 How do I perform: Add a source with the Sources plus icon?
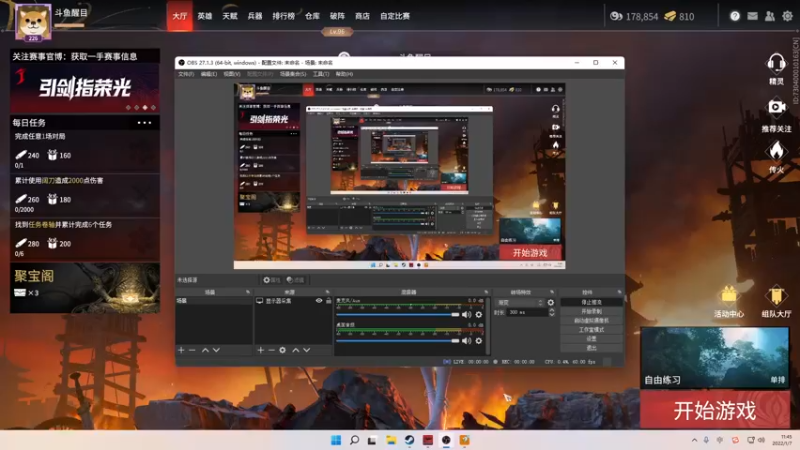pyautogui.click(x=261, y=350)
